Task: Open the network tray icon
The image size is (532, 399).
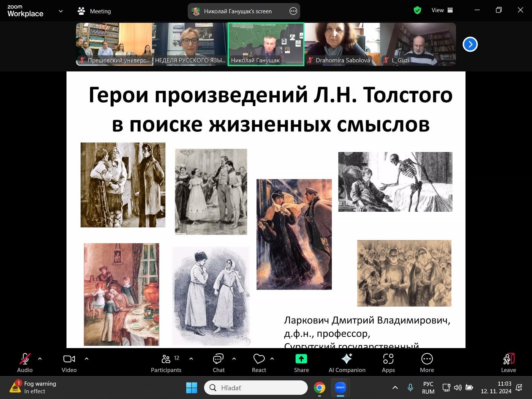Action: click(x=446, y=388)
